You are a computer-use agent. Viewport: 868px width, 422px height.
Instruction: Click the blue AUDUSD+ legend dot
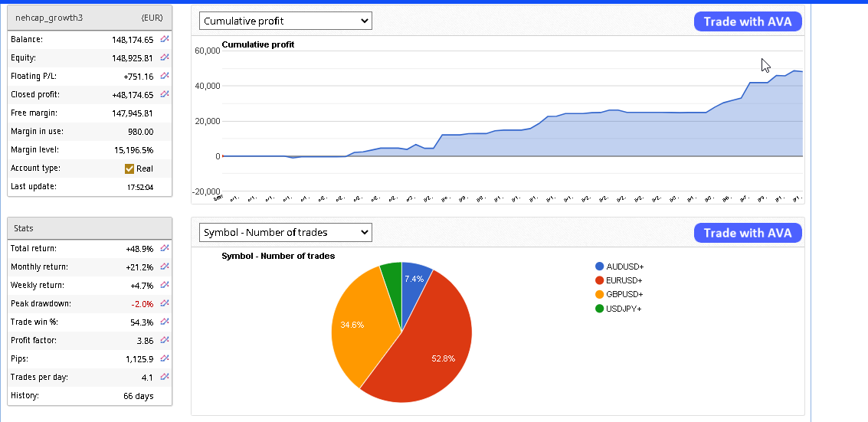[x=599, y=267]
